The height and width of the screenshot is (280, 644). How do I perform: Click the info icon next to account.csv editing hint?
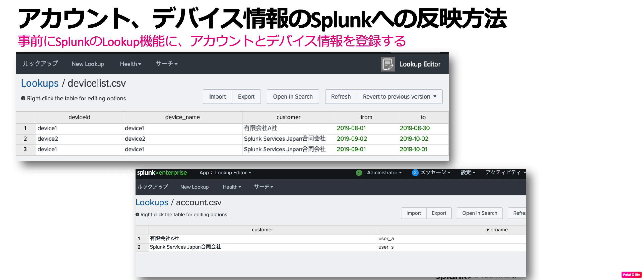[137, 215]
